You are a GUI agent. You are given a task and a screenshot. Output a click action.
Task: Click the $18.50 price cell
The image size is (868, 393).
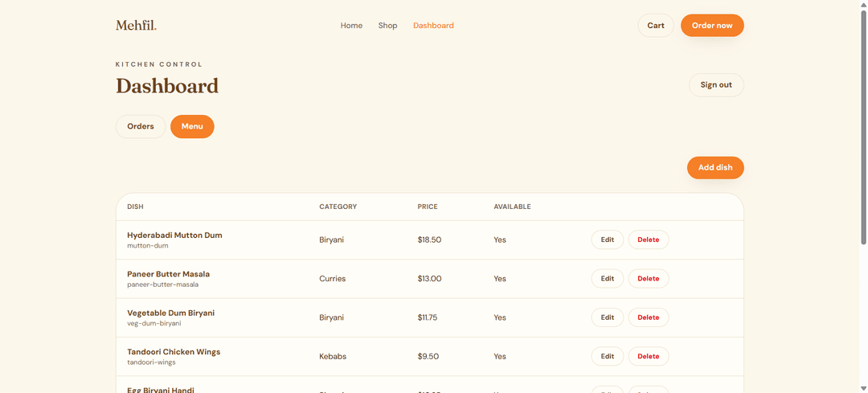429,239
